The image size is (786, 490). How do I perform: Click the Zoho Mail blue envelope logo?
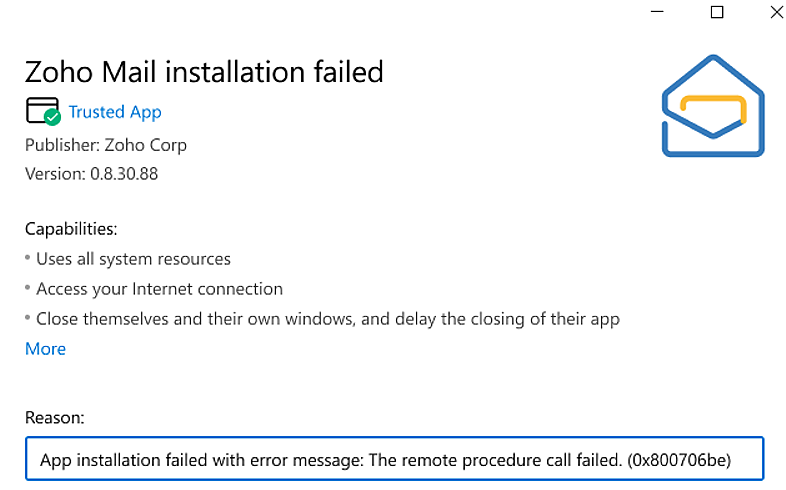pyautogui.click(x=712, y=105)
